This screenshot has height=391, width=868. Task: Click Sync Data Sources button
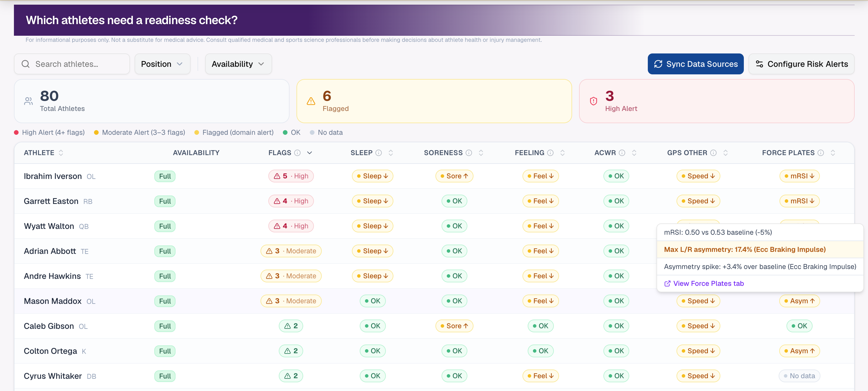click(695, 64)
